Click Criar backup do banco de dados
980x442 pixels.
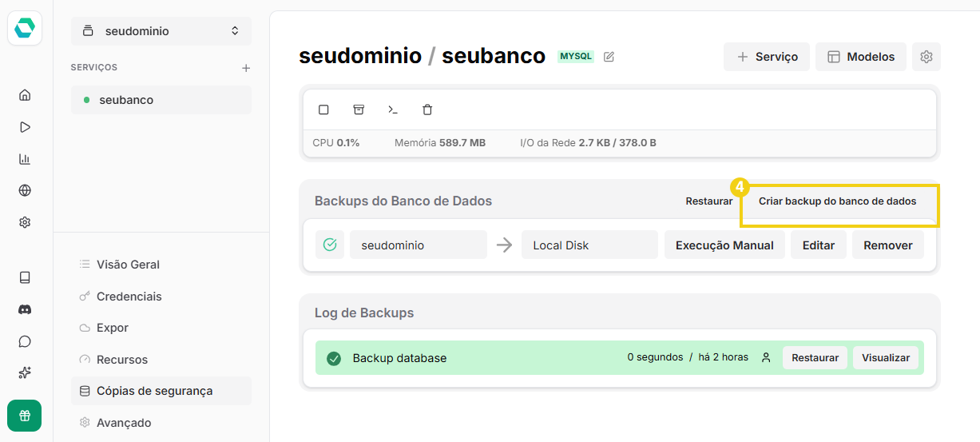(x=838, y=201)
